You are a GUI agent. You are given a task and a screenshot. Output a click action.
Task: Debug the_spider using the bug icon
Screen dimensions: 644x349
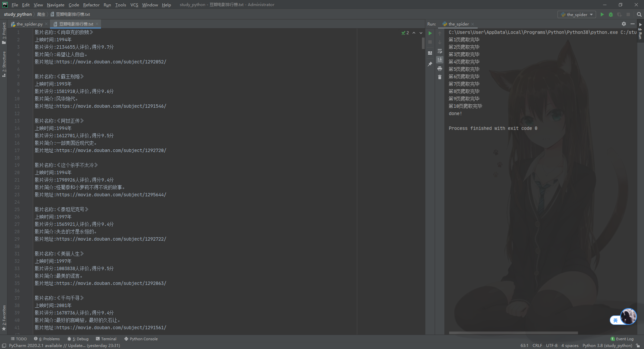[x=611, y=14]
